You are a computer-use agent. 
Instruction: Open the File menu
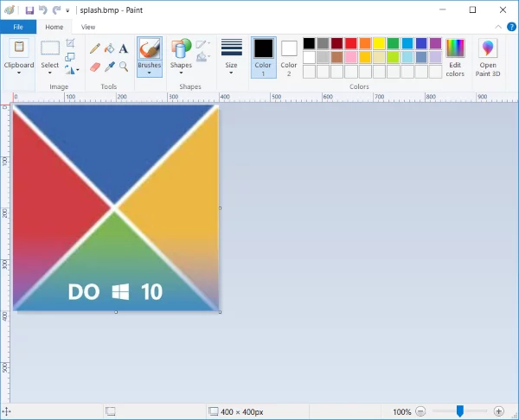18,27
